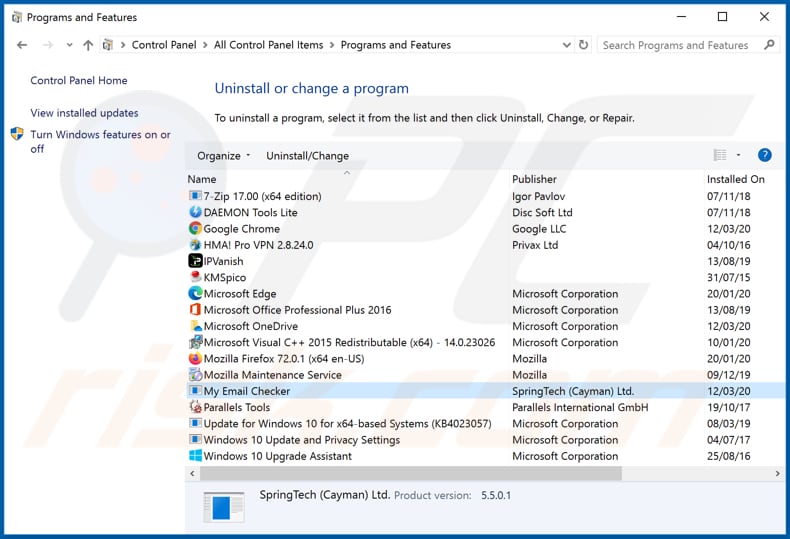Select Windows 10 Upgrade Assistant entry
790x539 pixels.
[x=278, y=456]
